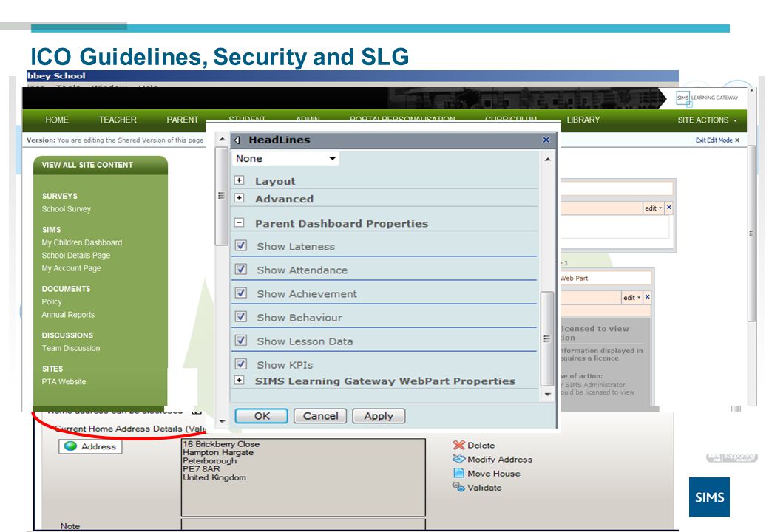The height and width of the screenshot is (532, 769).
Task: Click the Validate link text
Action: tap(484, 488)
